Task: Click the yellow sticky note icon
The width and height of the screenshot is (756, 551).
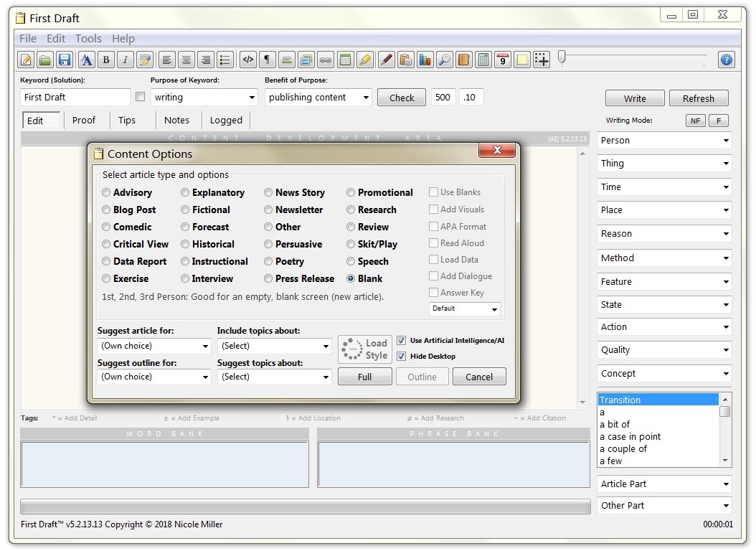Action: (x=522, y=60)
